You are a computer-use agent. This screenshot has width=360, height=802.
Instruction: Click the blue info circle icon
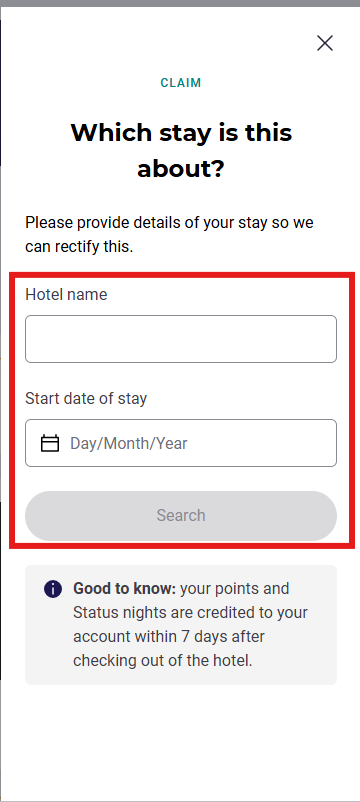(x=53, y=589)
